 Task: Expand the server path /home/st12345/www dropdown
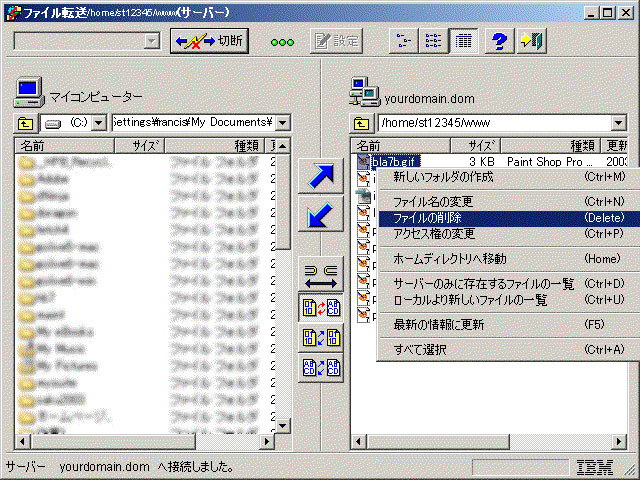(x=619, y=123)
